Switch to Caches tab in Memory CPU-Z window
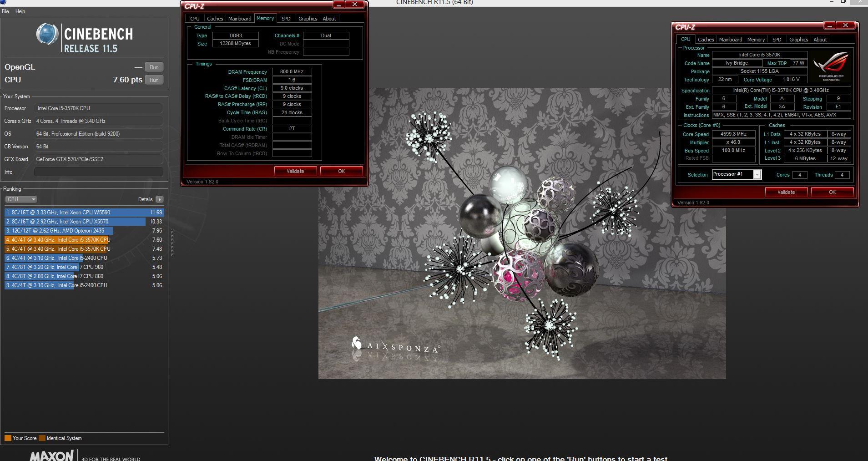 tap(215, 19)
